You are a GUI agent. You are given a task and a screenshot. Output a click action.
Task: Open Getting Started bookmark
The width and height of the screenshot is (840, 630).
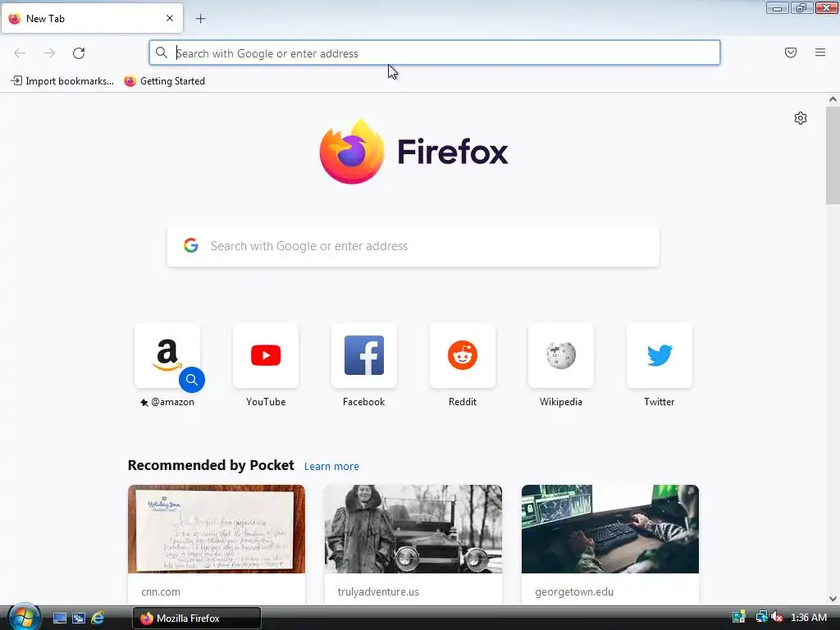[164, 81]
